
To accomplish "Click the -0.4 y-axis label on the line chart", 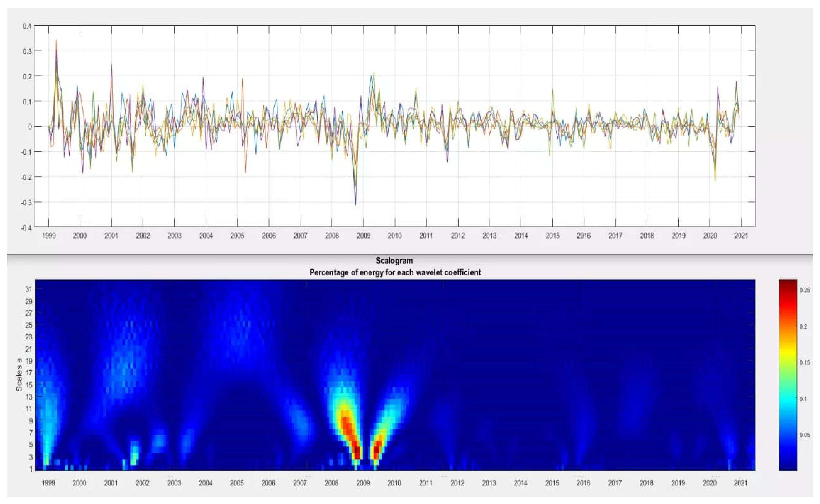I will pyautogui.click(x=27, y=228).
